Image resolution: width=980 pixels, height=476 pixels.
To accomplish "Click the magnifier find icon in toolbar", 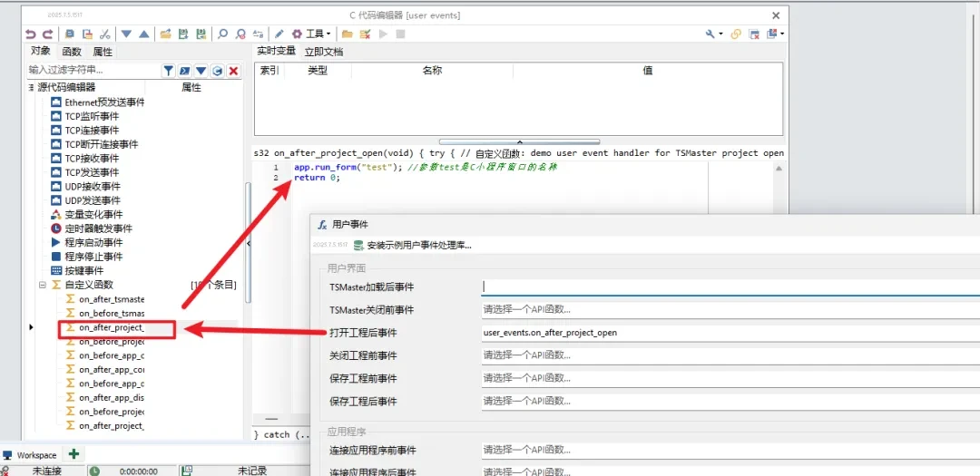I will (x=223, y=34).
